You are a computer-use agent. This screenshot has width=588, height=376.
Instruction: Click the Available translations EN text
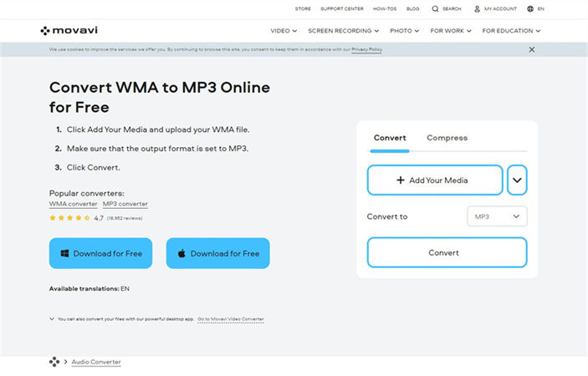click(x=89, y=289)
